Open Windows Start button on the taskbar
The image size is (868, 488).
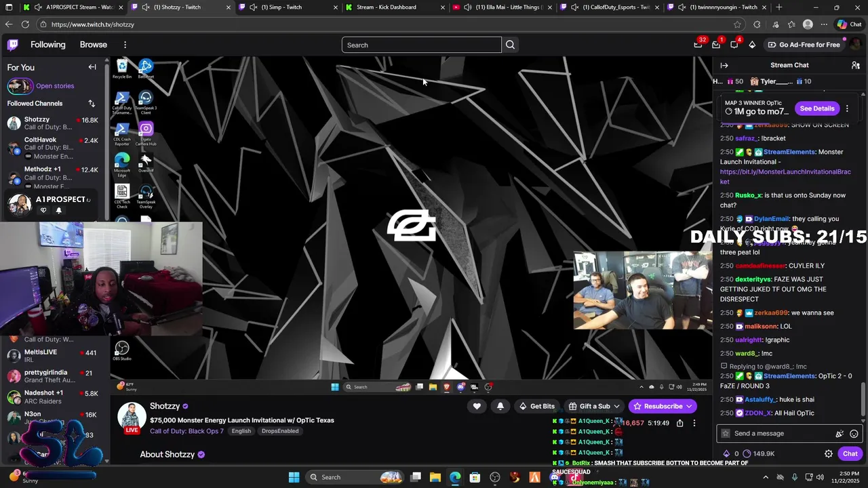click(x=294, y=477)
